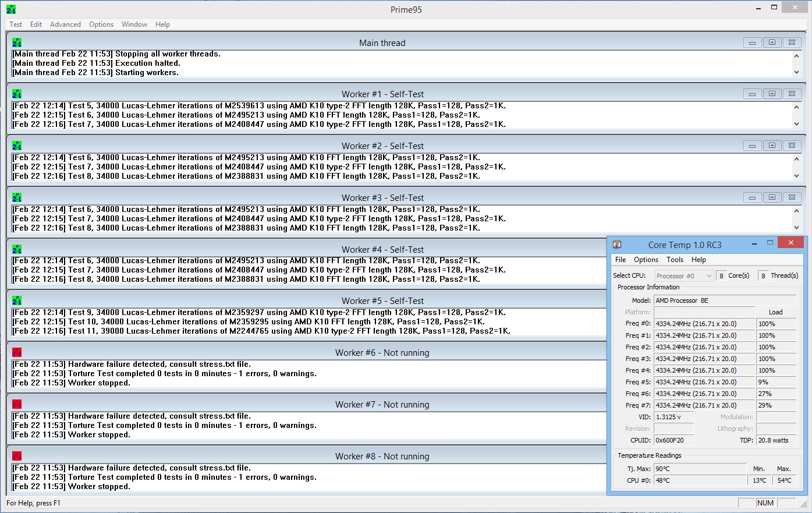Open the Edit menu in Prime95

[36, 24]
